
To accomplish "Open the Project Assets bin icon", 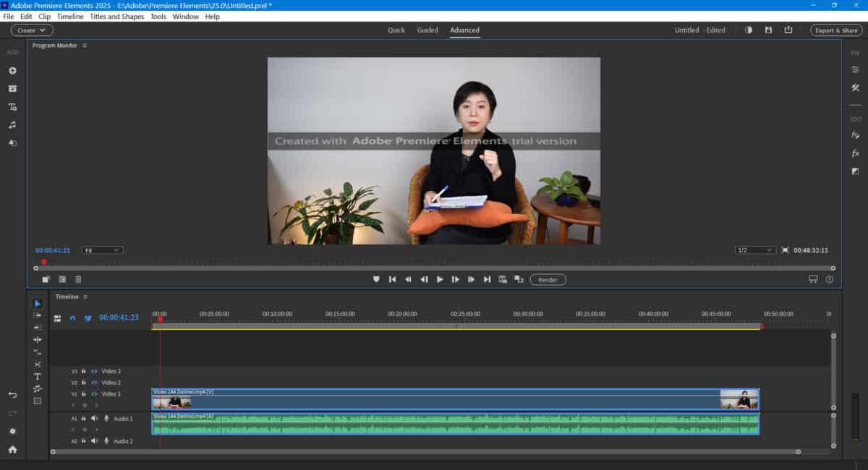I will (12, 88).
